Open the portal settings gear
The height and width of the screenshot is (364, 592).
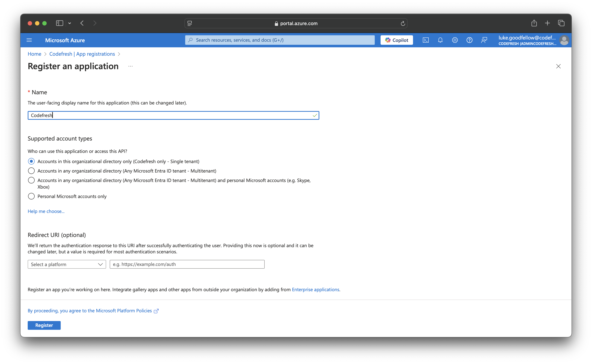(455, 40)
